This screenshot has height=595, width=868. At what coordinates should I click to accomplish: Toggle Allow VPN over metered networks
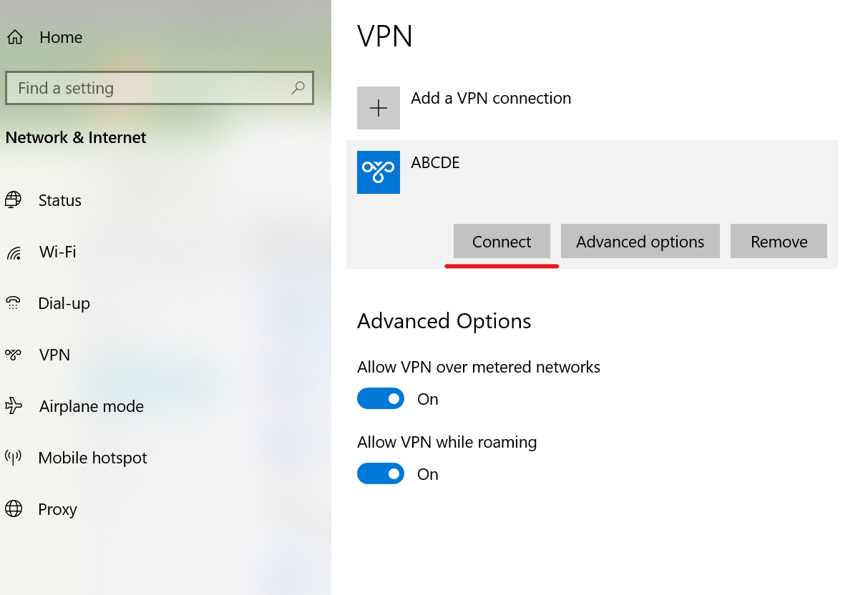tap(381, 398)
